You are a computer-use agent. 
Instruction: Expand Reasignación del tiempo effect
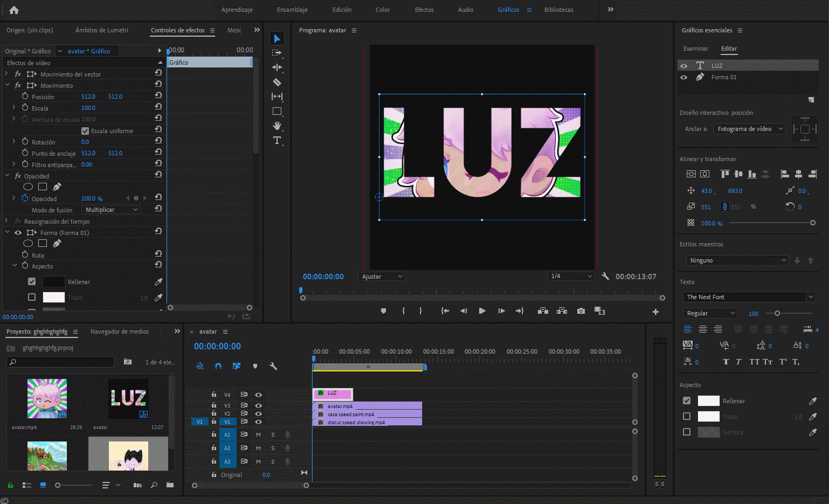coord(6,221)
